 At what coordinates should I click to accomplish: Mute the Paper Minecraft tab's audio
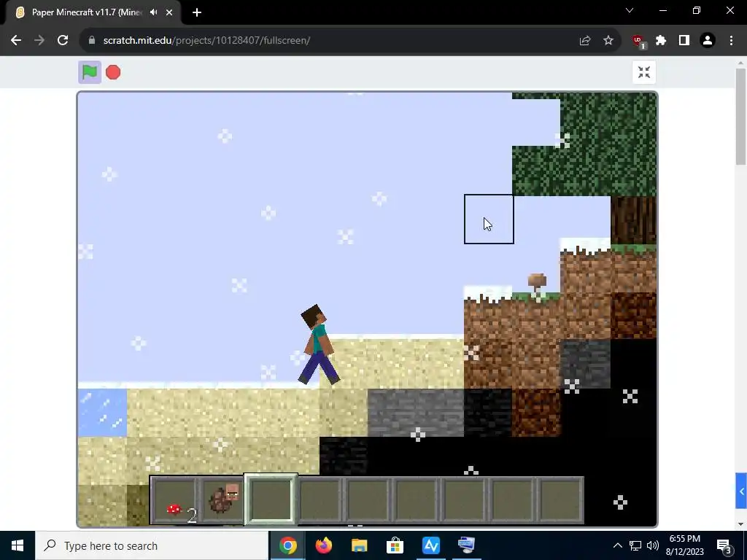click(153, 12)
